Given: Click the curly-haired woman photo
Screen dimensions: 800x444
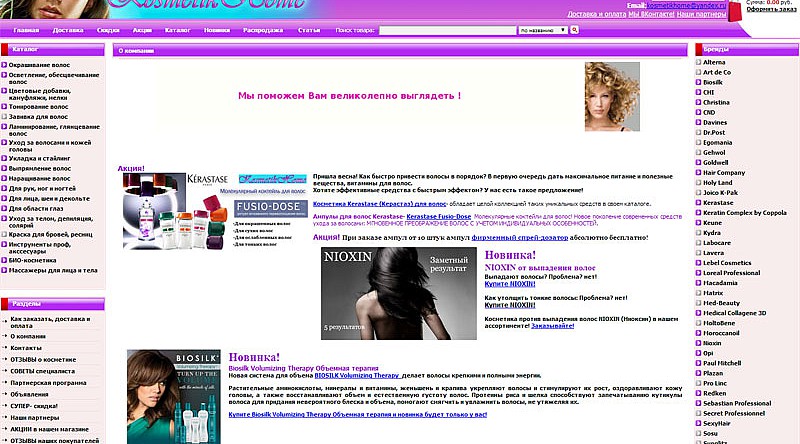Looking at the screenshot, I should pyautogui.click(x=611, y=94).
